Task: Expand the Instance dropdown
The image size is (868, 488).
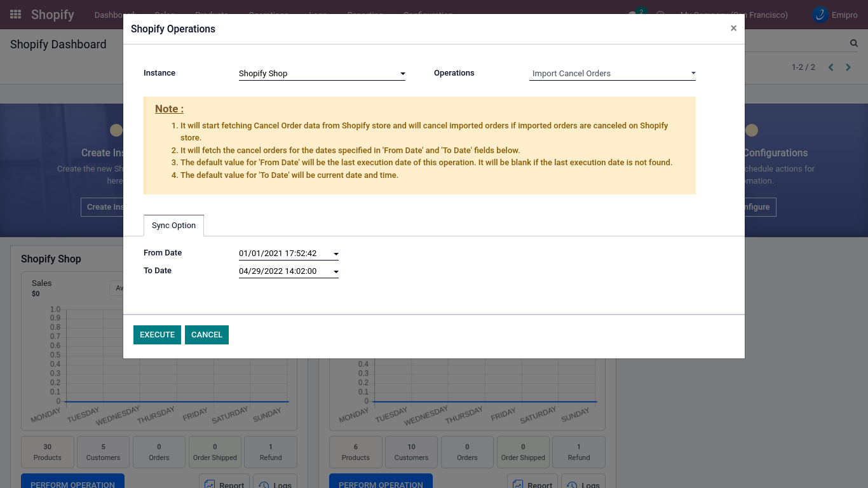Action: (322, 74)
